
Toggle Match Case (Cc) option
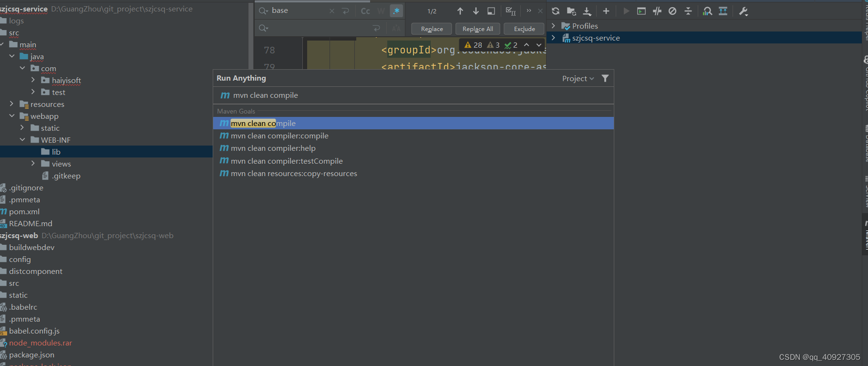365,11
